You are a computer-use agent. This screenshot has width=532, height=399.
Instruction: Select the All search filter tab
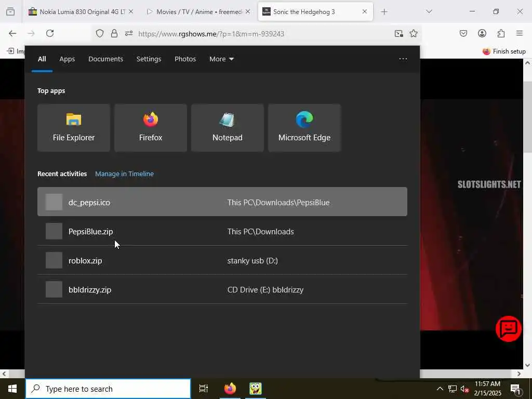point(42,59)
